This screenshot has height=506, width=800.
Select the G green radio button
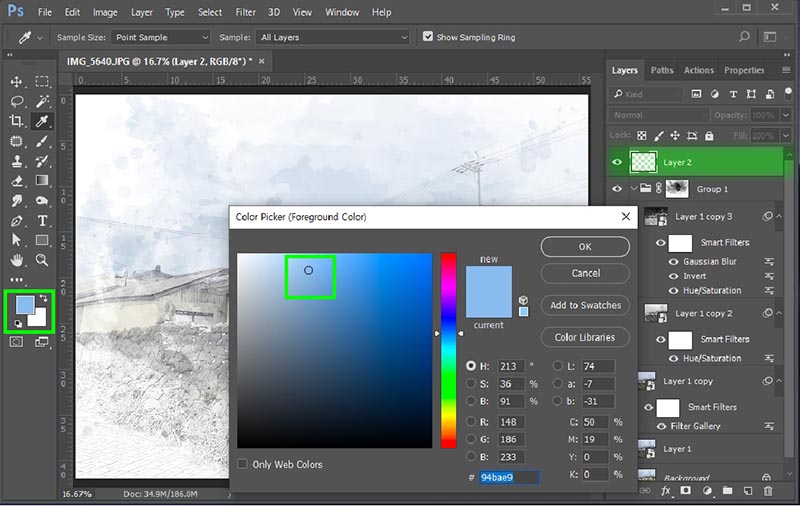(471, 439)
